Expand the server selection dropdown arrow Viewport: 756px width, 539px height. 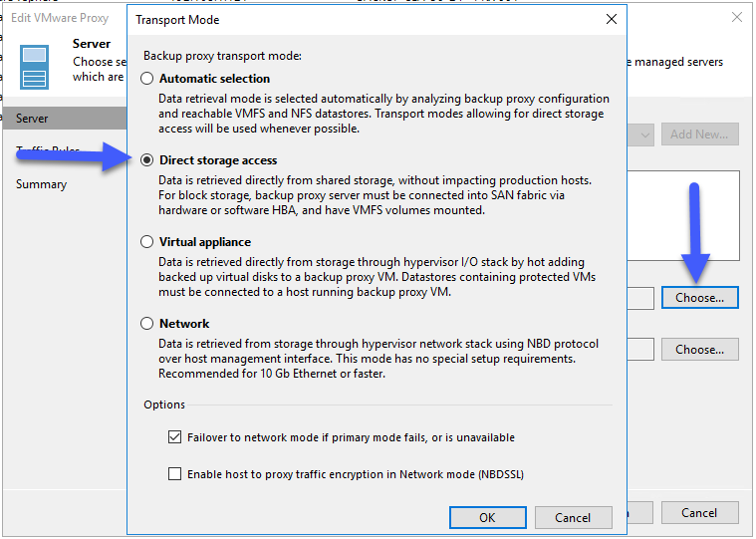coord(644,135)
